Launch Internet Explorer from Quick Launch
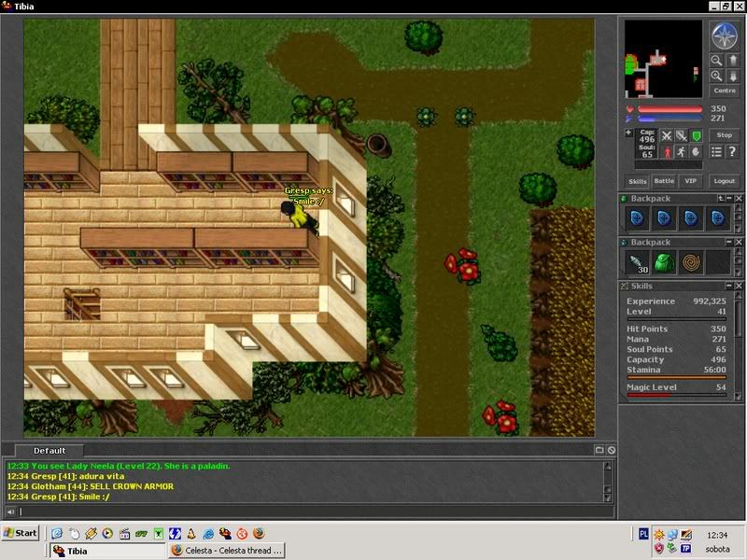Image resolution: width=747 pixels, height=560 pixels. pyautogui.click(x=208, y=533)
